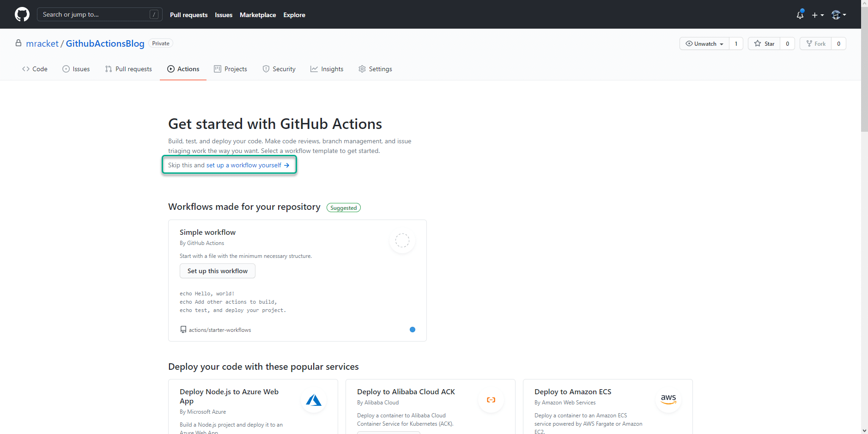The width and height of the screenshot is (868, 434).
Task: Click the Azure logo on Node.js card
Action: click(x=314, y=400)
